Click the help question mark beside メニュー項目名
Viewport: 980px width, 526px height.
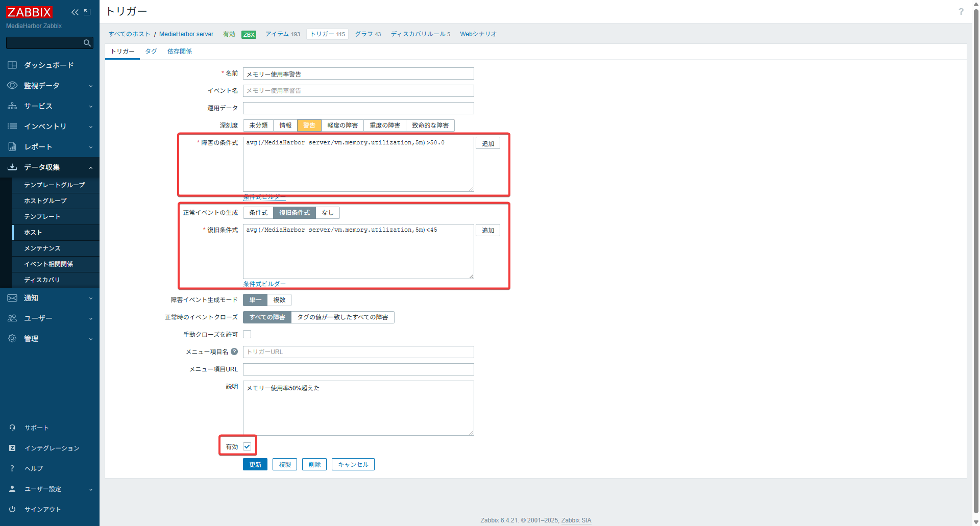point(234,352)
